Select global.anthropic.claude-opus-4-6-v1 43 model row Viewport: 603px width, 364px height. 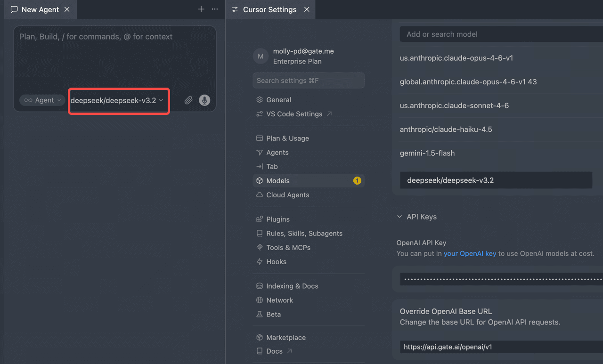tap(501, 82)
